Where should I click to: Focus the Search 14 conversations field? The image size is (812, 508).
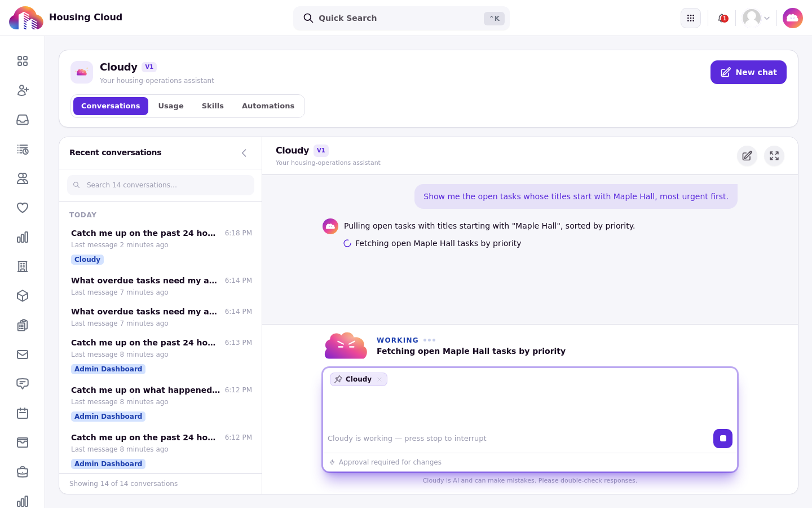(161, 185)
